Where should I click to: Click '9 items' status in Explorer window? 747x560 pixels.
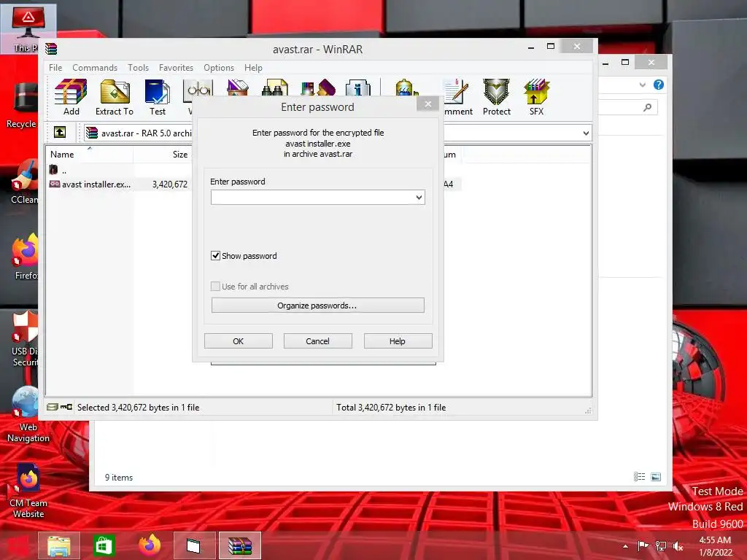pos(119,477)
